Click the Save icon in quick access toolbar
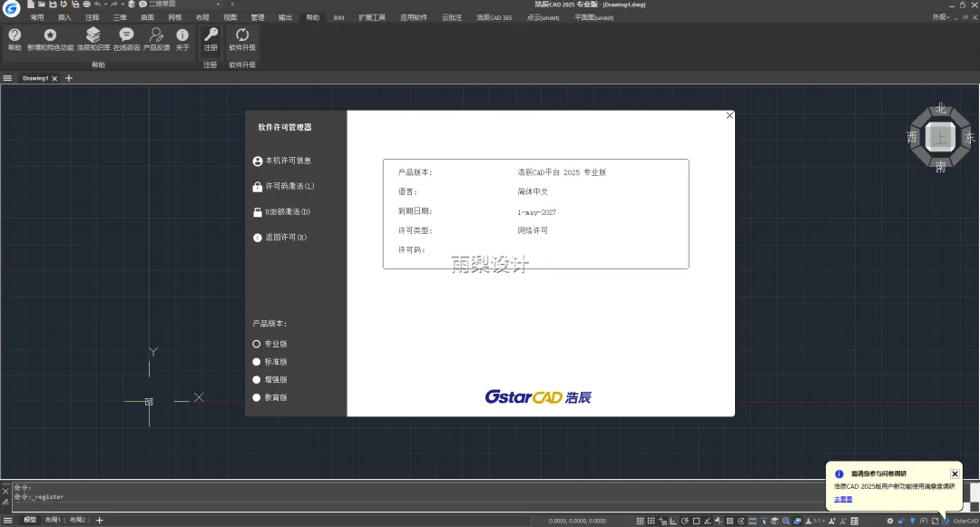 point(53,4)
